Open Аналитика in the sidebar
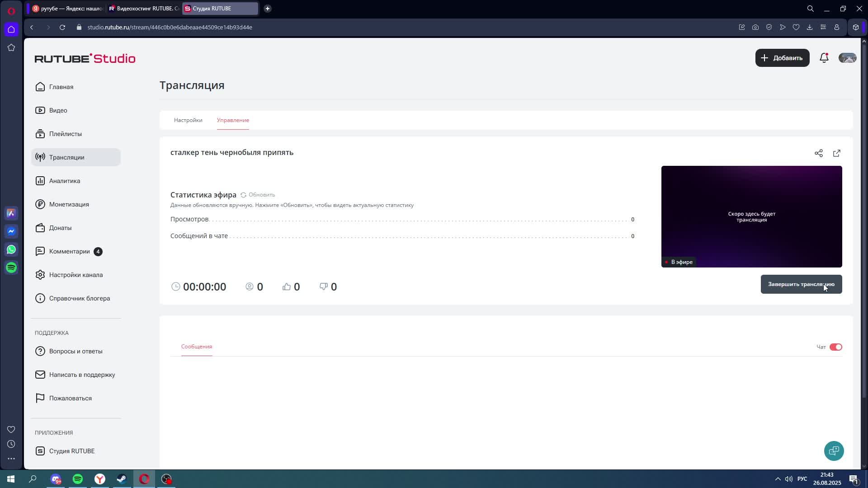868x488 pixels. point(65,181)
